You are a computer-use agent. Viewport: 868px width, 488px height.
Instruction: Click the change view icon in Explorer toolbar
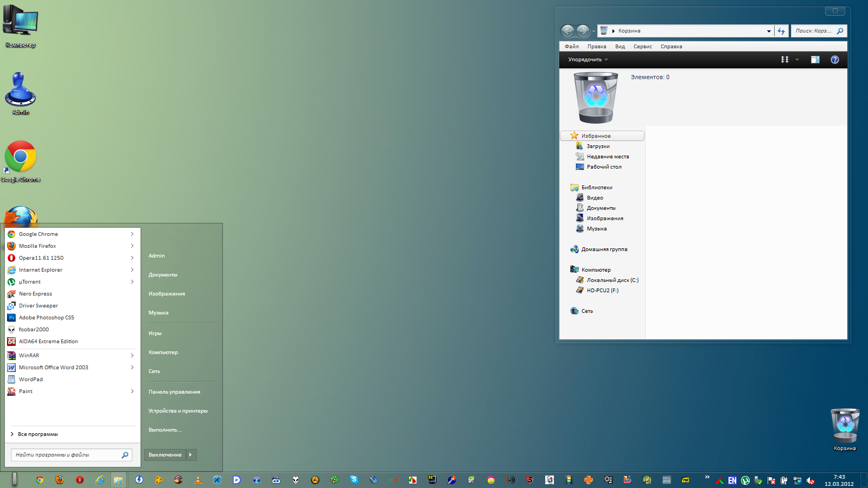point(784,60)
